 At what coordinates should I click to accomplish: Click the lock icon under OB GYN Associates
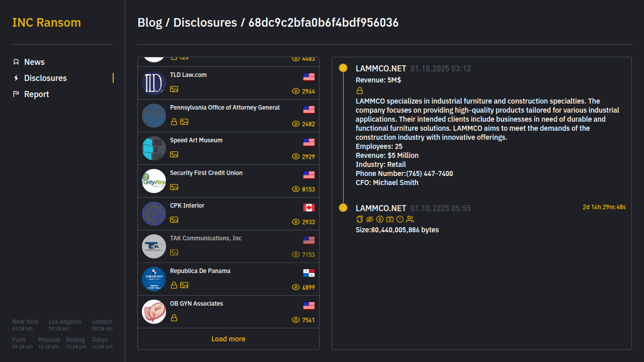174,318
